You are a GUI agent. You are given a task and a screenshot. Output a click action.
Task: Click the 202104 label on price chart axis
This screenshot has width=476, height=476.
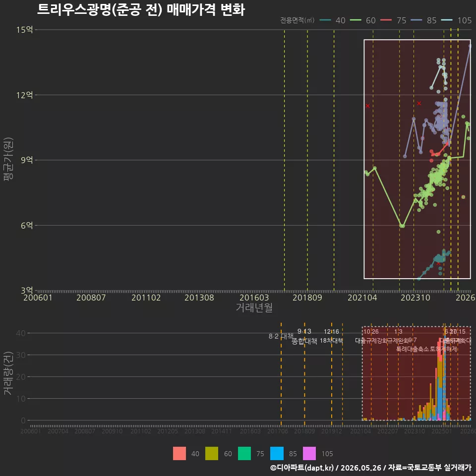click(x=362, y=297)
